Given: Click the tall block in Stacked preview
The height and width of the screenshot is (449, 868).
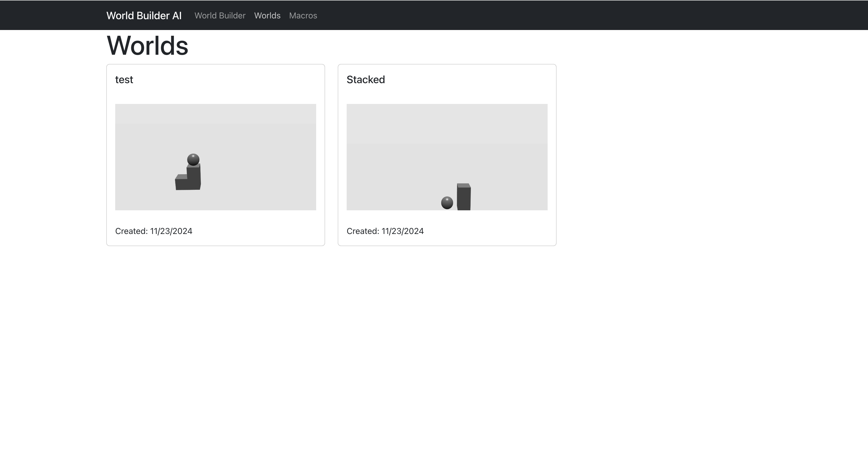Looking at the screenshot, I should pyautogui.click(x=464, y=198).
